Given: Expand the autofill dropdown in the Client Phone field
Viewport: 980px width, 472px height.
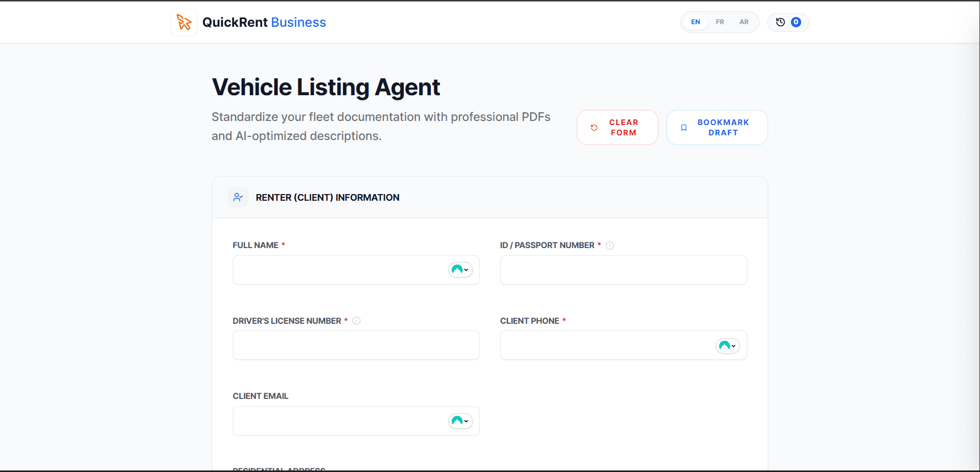Looking at the screenshot, I should (728, 345).
